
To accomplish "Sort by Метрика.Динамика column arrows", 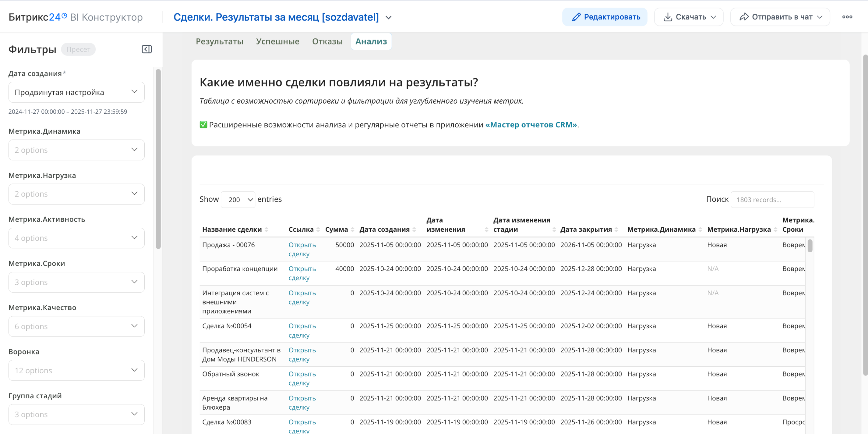I will (700, 229).
